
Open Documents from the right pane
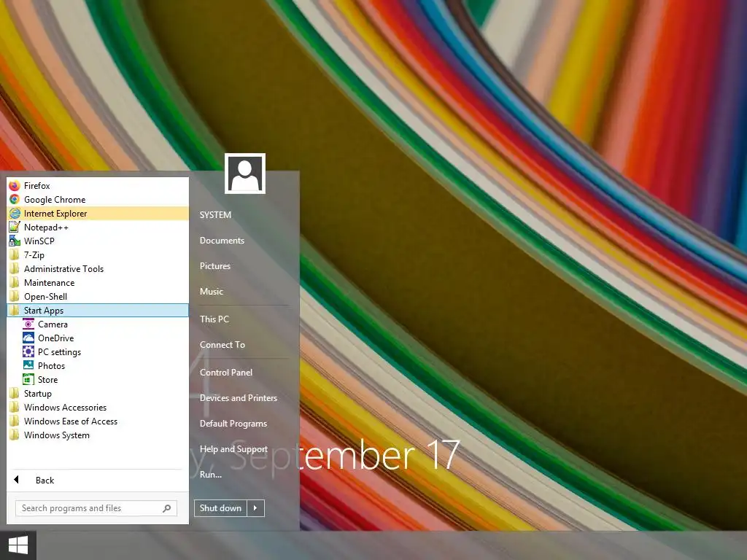click(222, 241)
